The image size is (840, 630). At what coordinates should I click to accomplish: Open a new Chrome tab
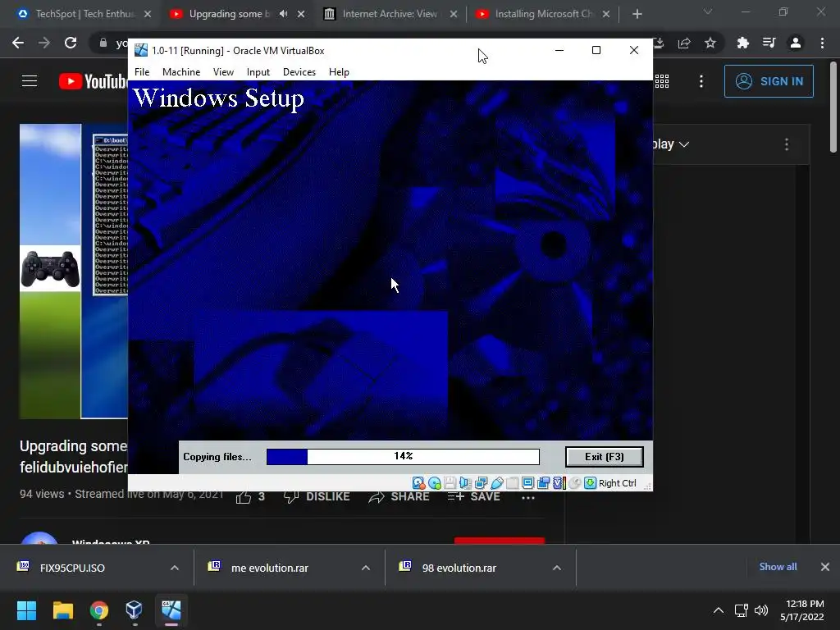637,14
